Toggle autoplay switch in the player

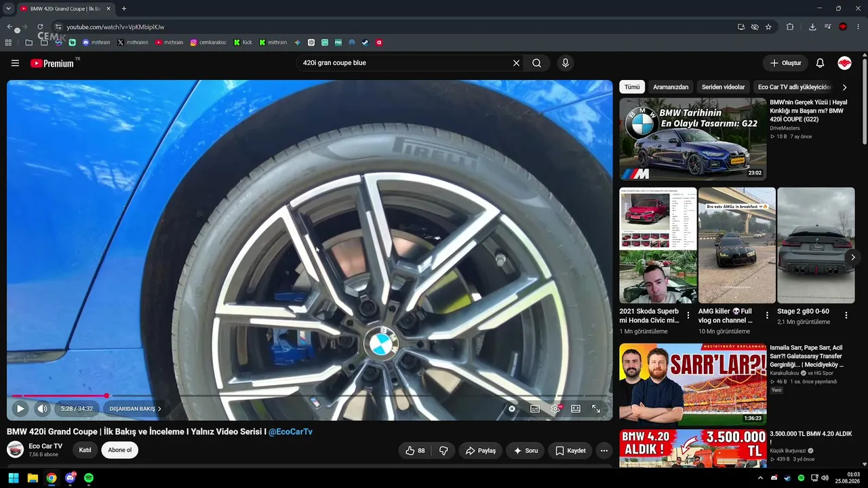(x=512, y=409)
